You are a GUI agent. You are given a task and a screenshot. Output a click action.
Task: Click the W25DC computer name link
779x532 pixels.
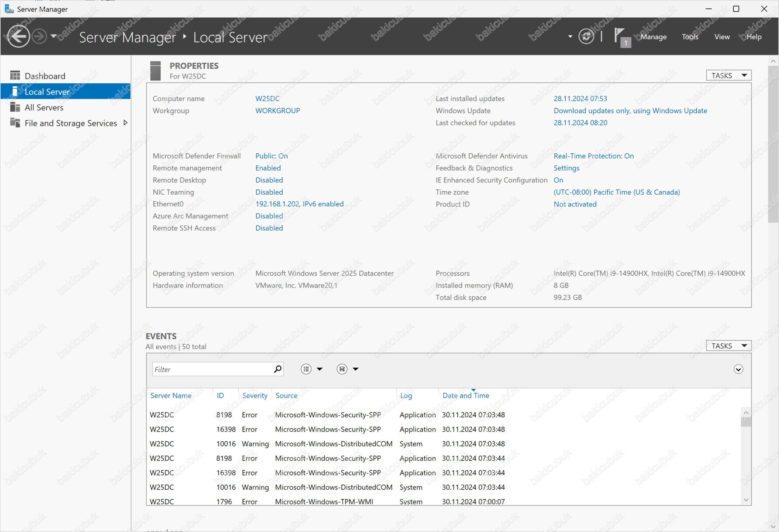tap(267, 99)
